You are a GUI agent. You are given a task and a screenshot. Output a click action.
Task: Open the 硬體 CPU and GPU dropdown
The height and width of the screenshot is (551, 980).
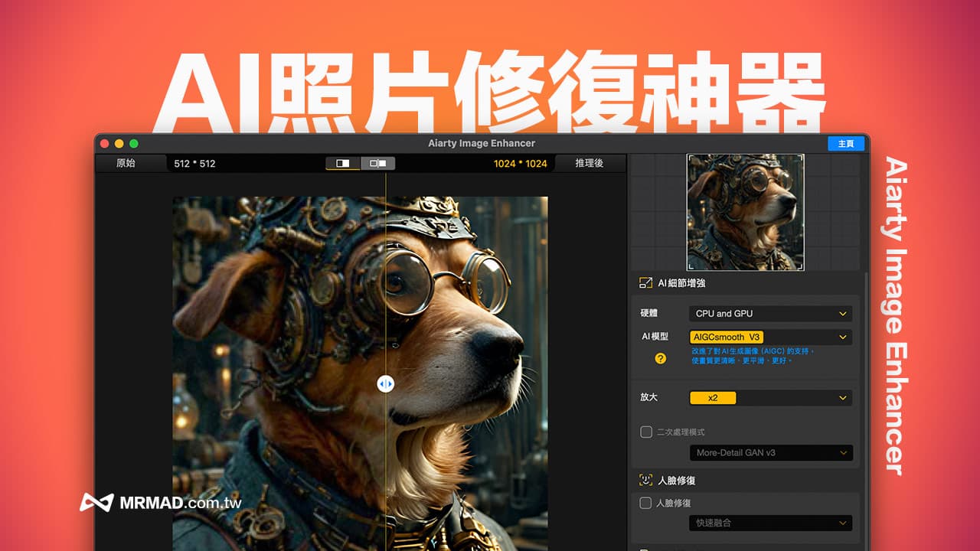770,314
